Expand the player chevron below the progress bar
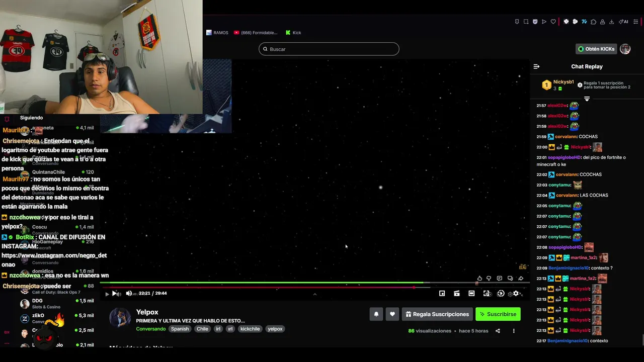The width and height of the screenshot is (644, 362). 314,294
